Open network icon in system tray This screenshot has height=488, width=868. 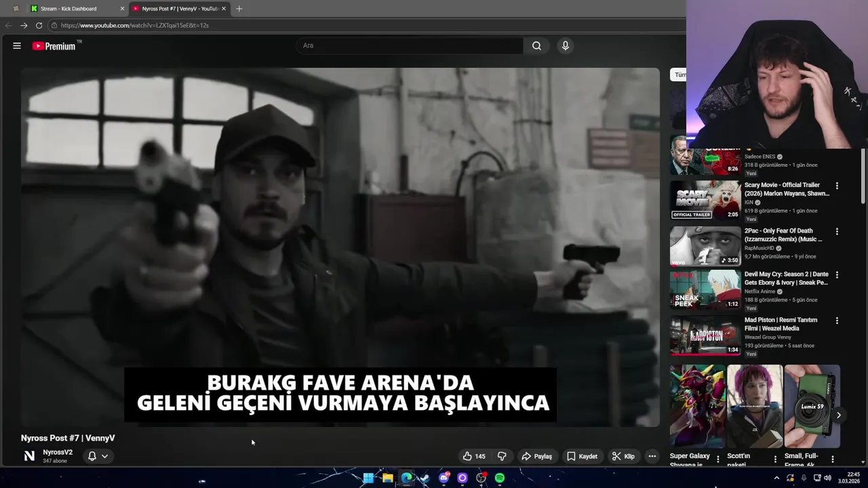pyautogui.click(x=816, y=478)
